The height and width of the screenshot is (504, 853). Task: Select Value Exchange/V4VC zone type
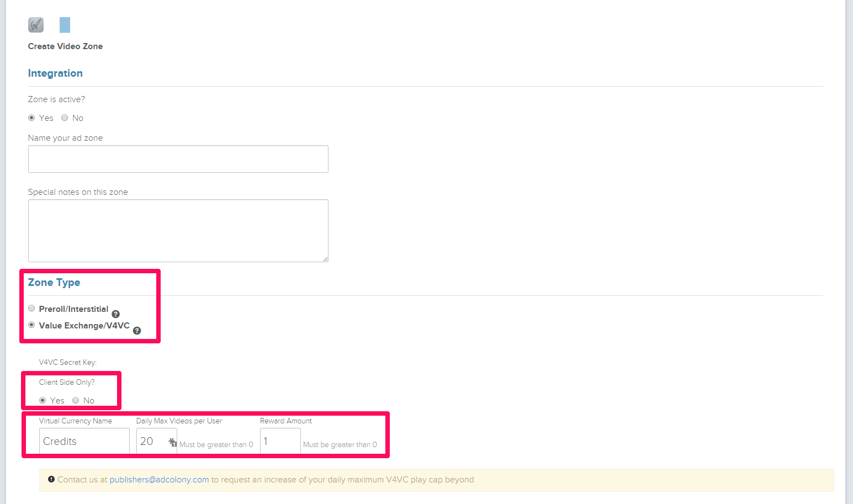pyautogui.click(x=31, y=325)
